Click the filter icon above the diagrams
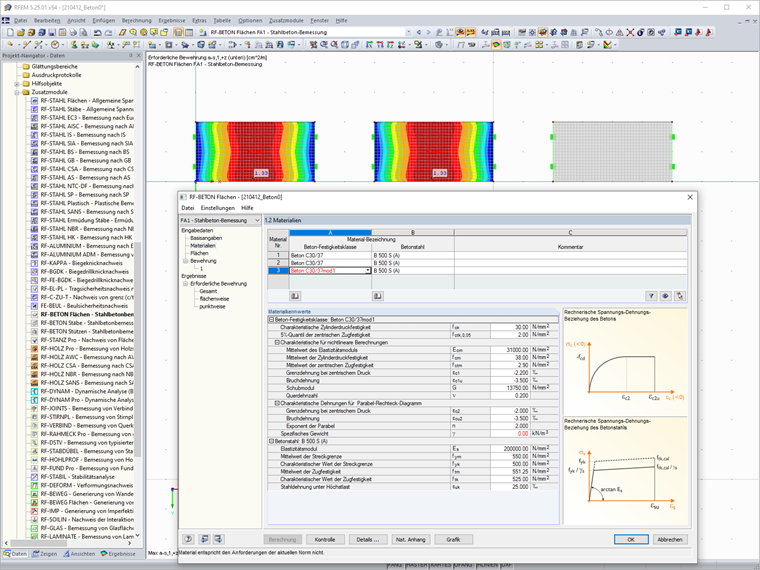 tap(651, 296)
